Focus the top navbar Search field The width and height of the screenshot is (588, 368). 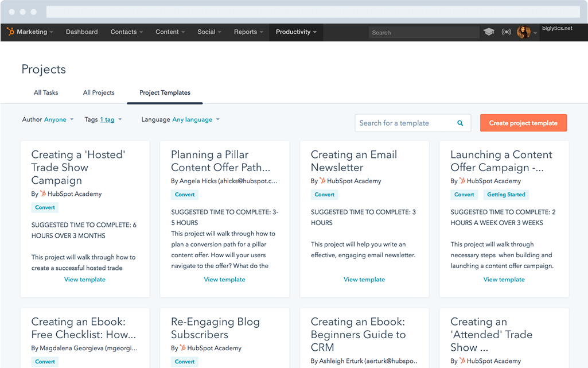(x=423, y=33)
